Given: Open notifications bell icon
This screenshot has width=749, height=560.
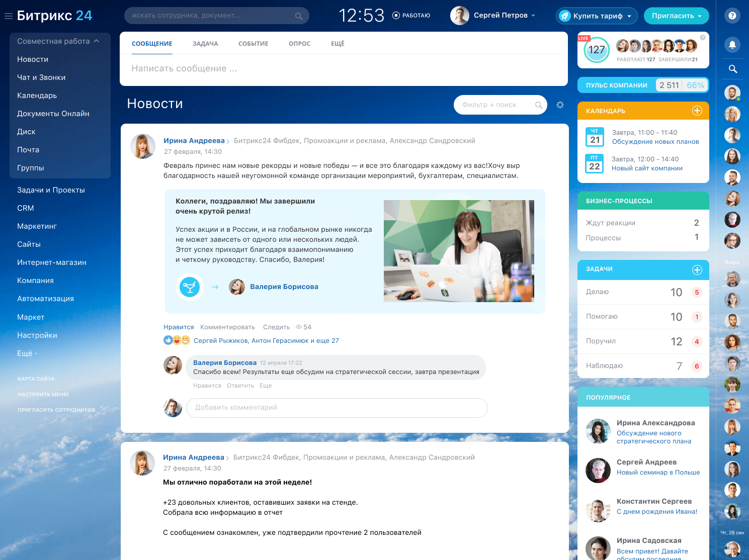Looking at the screenshot, I should (732, 45).
